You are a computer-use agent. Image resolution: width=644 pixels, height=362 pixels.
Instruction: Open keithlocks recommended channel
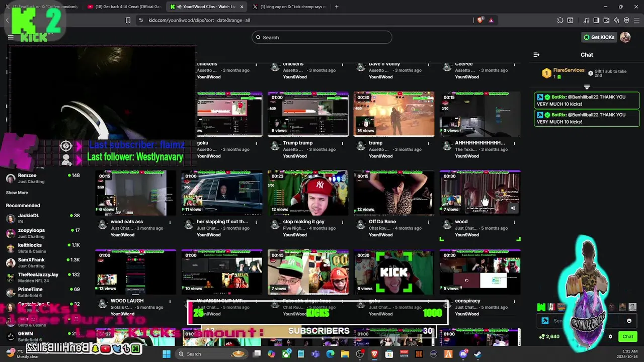(x=43, y=248)
